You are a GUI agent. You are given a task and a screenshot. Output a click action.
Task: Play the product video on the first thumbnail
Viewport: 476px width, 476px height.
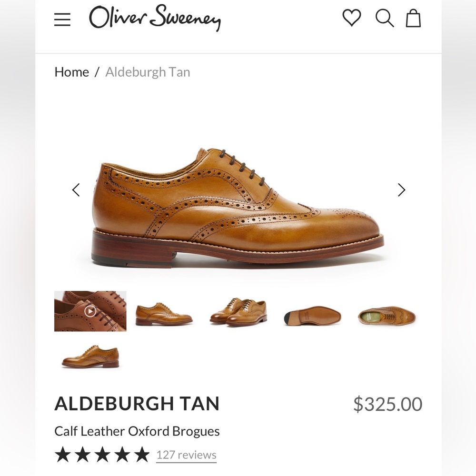pyautogui.click(x=90, y=311)
